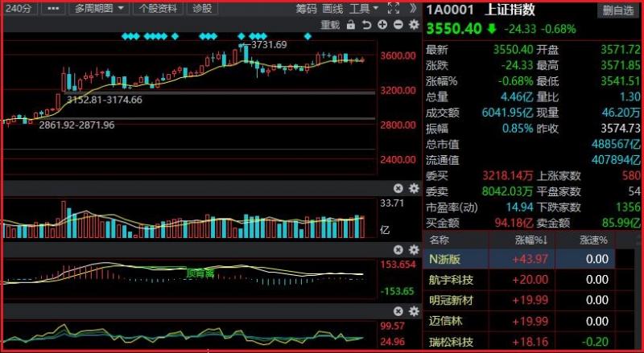The height and width of the screenshot is (353, 644).
Task: Click the 上证指数 index name
Action: click(x=510, y=10)
